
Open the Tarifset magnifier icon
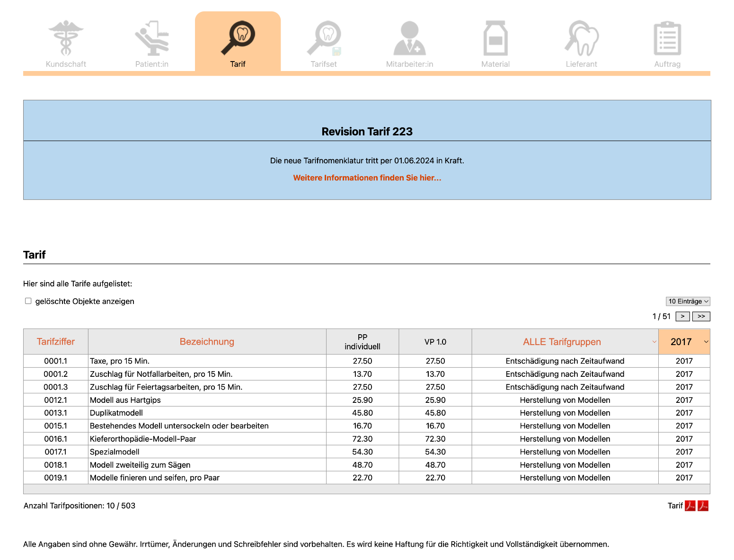pyautogui.click(x=324, y=38)
